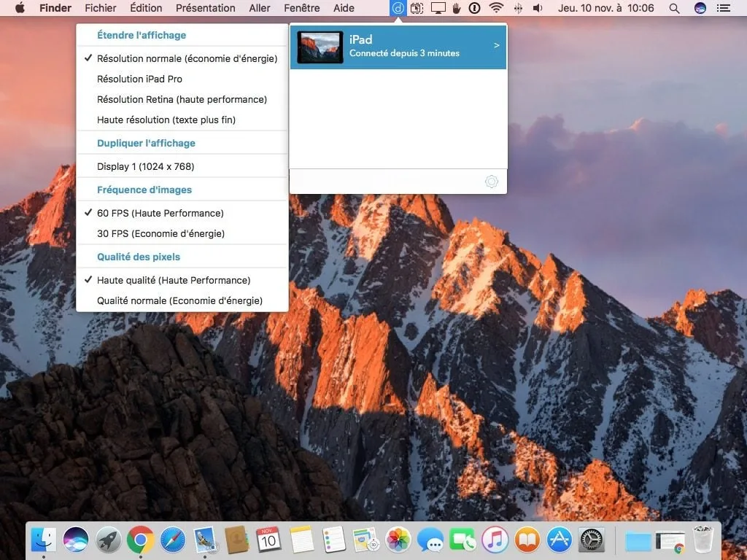Open the Présentation menu
This screenshot has height=560, width=747.
pos(205,8)
